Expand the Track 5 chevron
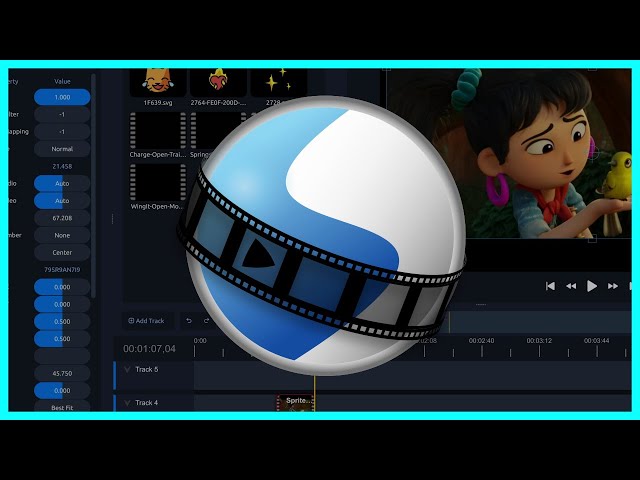Viewport: 640px width, 480px height. coord(127,370)
